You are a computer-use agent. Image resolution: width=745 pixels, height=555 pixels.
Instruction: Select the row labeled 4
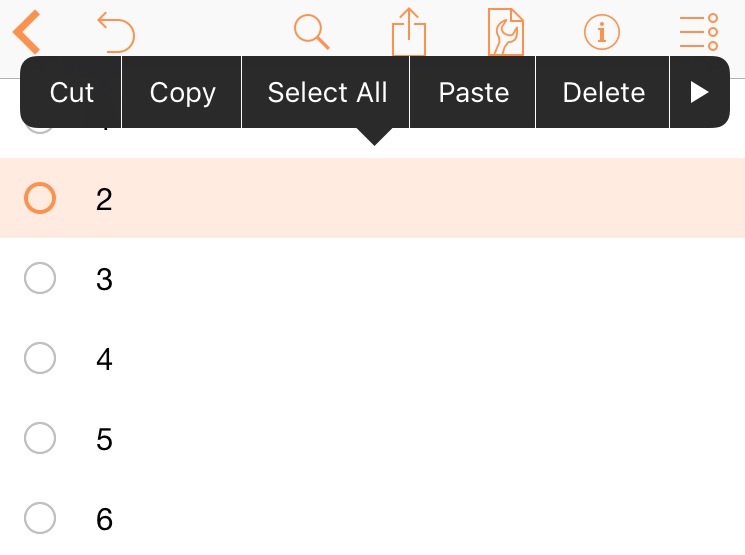pos(372,358)
